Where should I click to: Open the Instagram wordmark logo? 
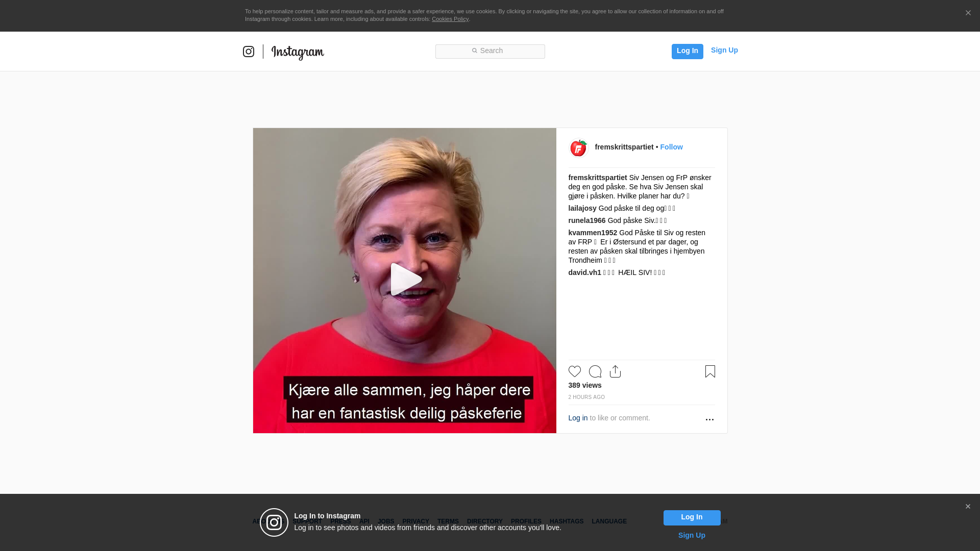click(298, 53)
